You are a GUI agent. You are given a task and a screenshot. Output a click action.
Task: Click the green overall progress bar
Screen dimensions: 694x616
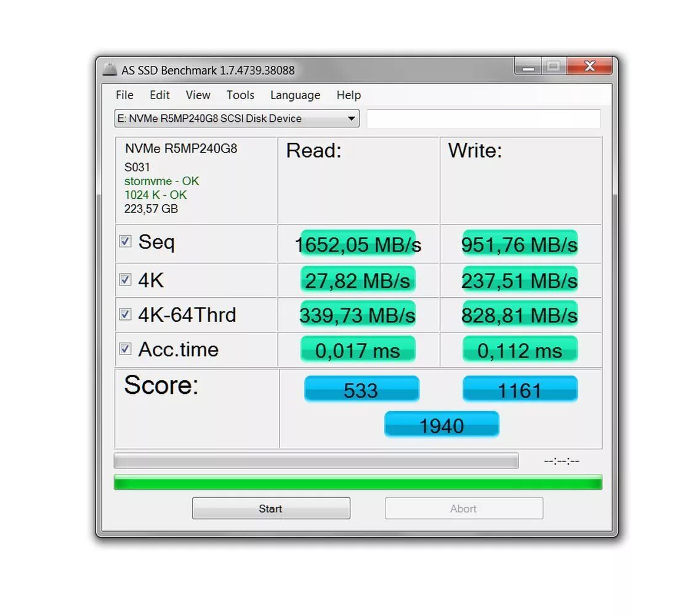358,482
